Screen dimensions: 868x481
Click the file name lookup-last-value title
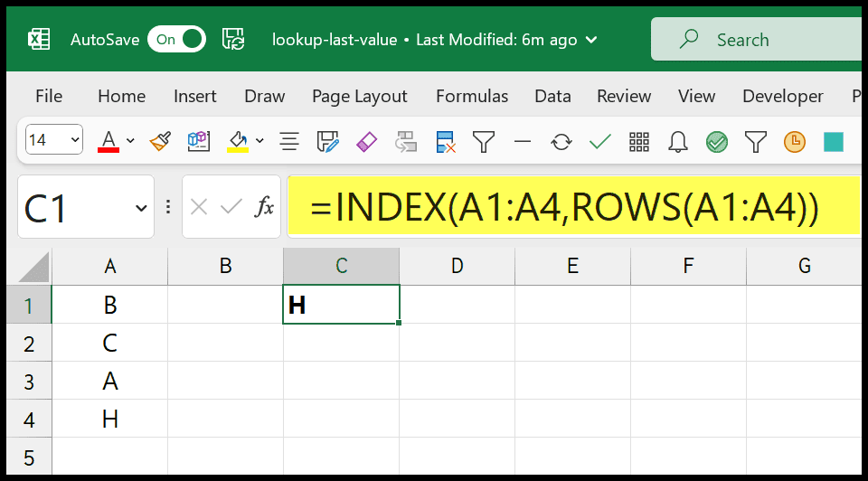pyautogui.click(x=335, y=40)
